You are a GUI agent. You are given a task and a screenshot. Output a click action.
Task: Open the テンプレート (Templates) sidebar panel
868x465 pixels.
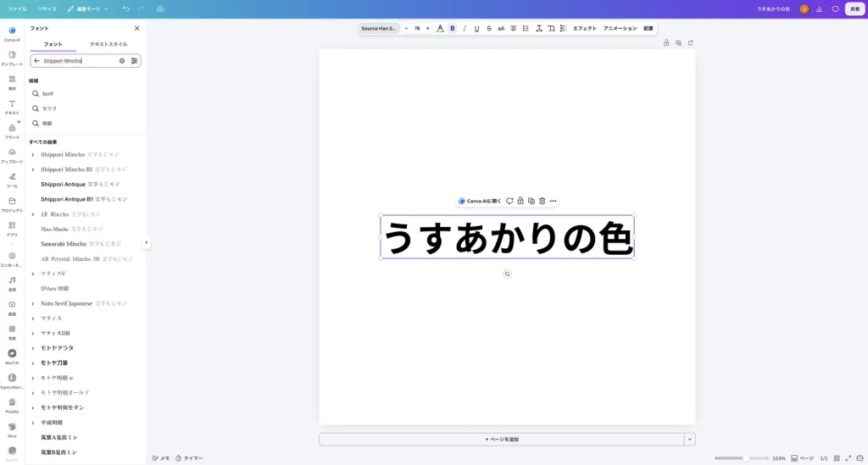[12, 58]
